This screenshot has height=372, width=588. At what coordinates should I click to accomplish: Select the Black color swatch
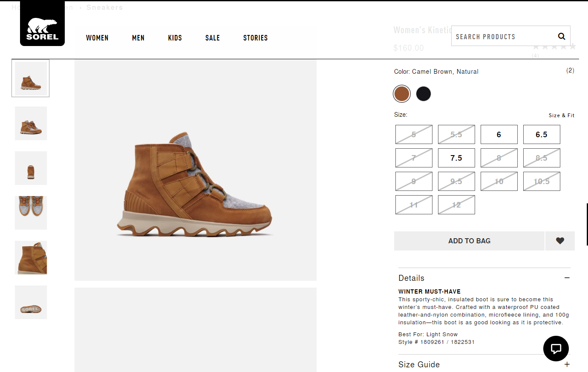(424, 93)
